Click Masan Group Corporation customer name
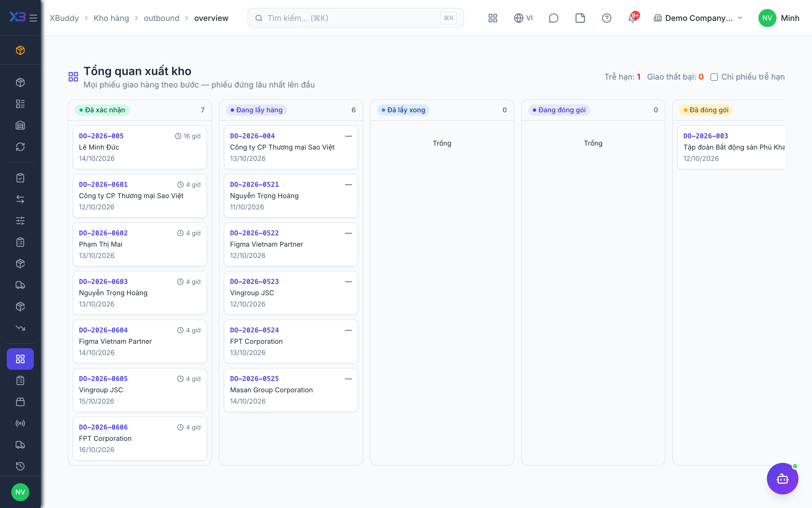The width and height of the screenshot is (812, 508). click(272, 390)
